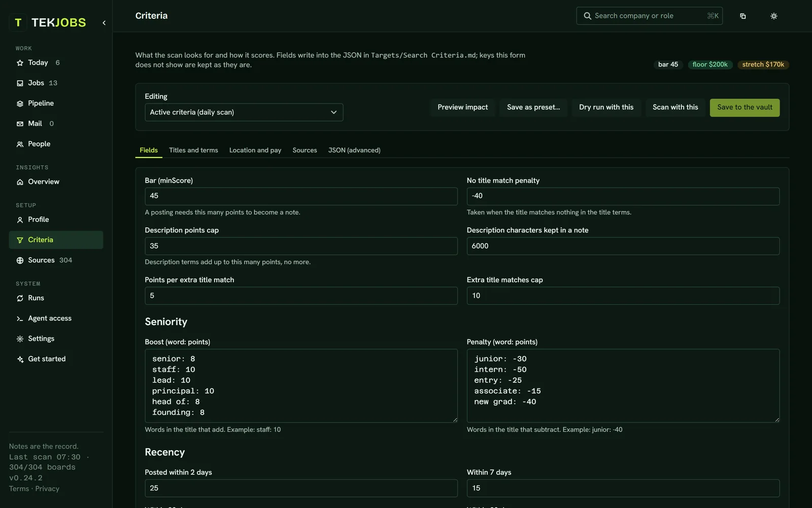Screen dimensions: 812x508
Task: Click the Within 7 days field
Action: [x=623, y=488]
